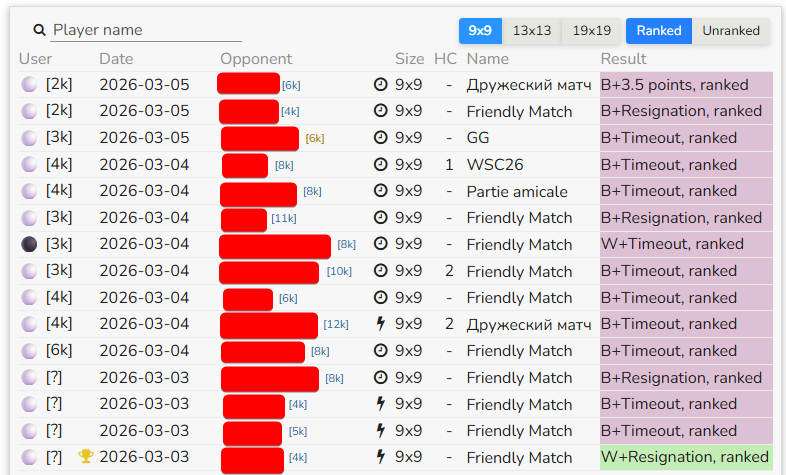Click white stone icon in the [6k] user row
The width and height of the screenshot is (786, 475).
29,351
